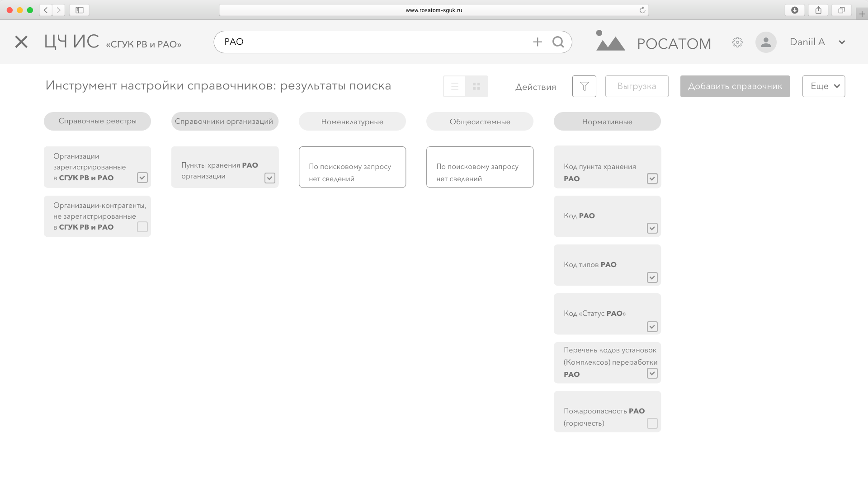Switch to list view icon
The height and width of the screenshot is (488, 868).
(454, 86)
